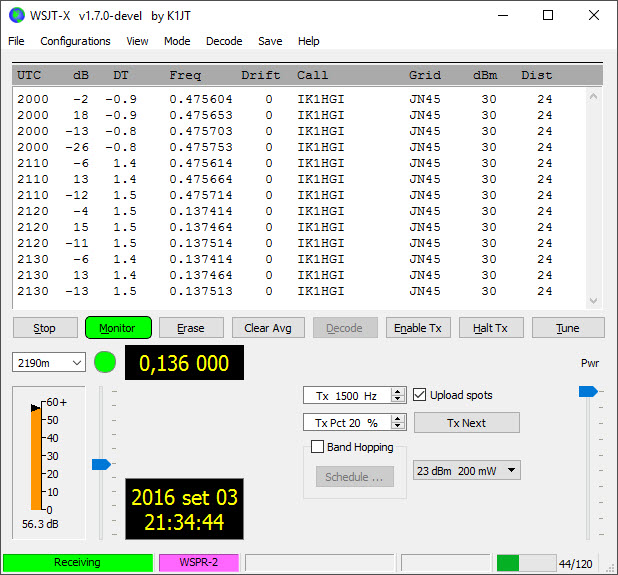
Task: Open the Mode menu
Action: click(x=177, y=41)
